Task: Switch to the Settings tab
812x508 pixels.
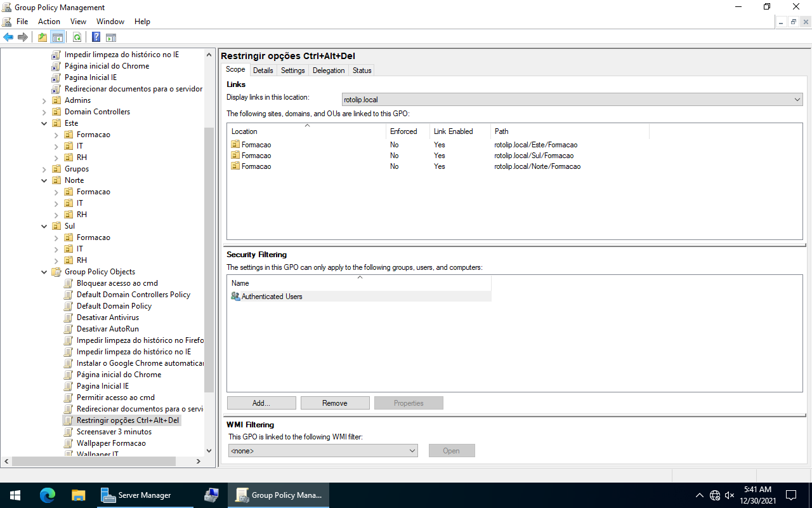Action: click(x=292, y=70)
